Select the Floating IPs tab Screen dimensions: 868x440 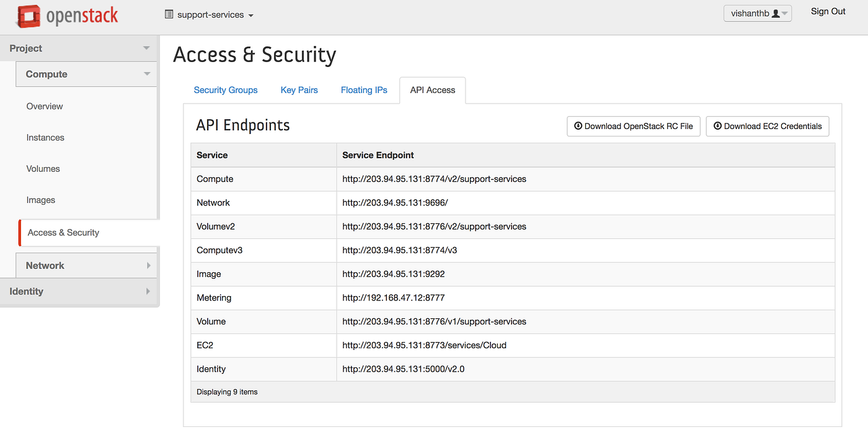click(x=364, y=90)
